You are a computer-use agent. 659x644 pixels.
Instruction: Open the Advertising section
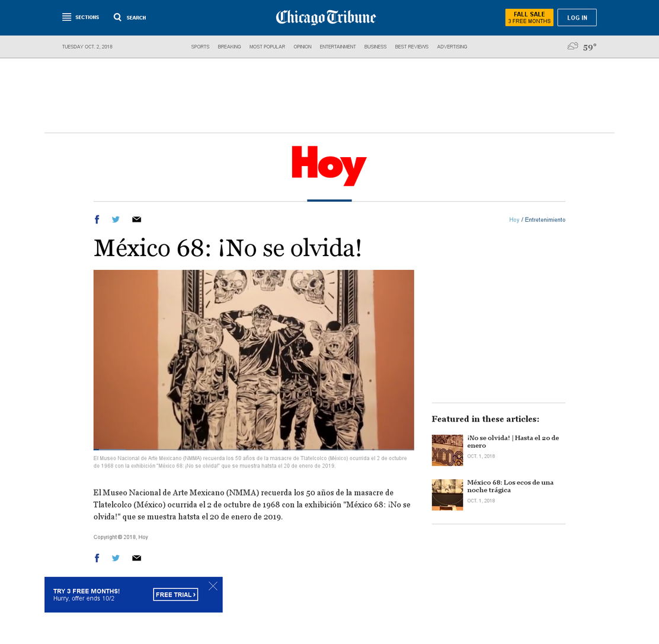(x=452, y=47)
